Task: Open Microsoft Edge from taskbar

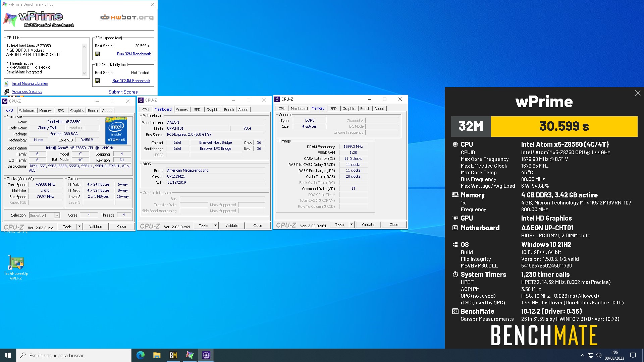Action: tap(141, 355)
